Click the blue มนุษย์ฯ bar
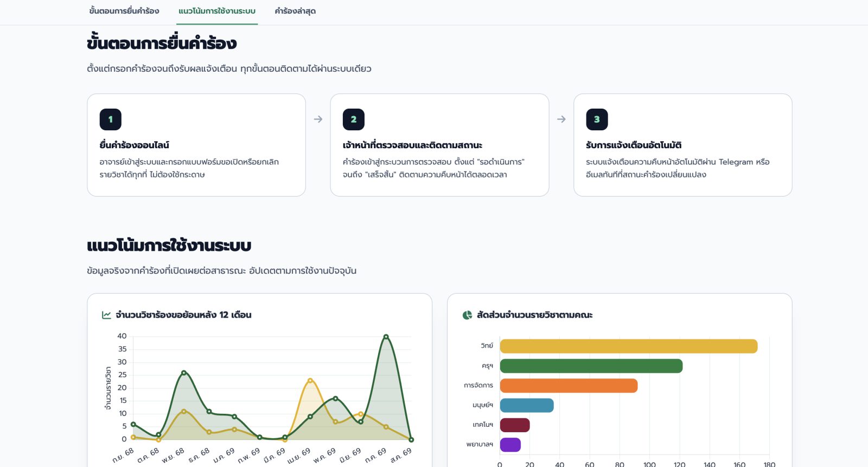This screenshot has height=467, width=868. click(527, 405)
